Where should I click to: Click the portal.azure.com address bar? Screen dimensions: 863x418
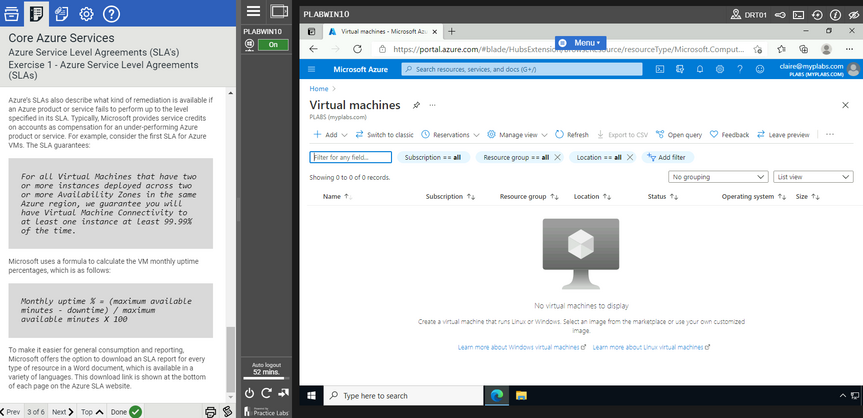(x=570, y=49)
